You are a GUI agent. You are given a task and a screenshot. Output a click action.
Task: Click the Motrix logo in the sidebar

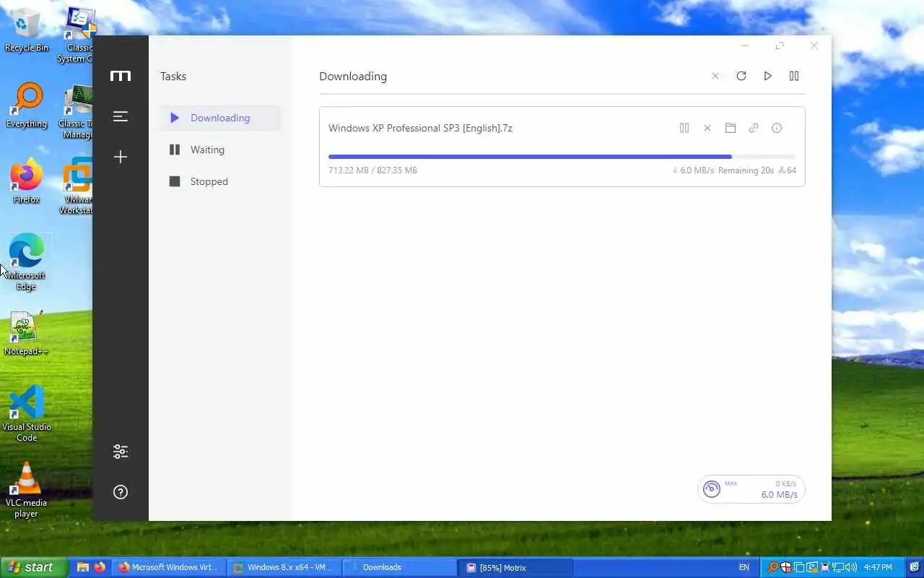(121, 76)
